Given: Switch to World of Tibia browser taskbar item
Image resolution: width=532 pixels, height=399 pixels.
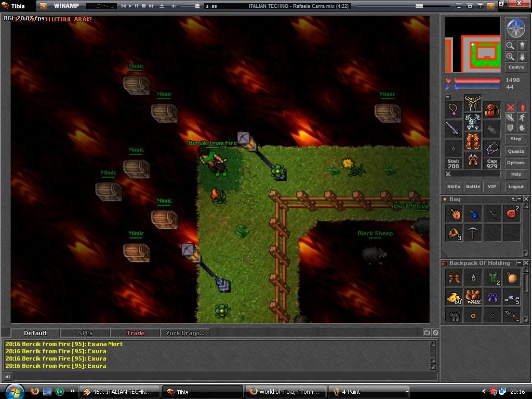Looking at the screenshot, I should click(285, 392).
